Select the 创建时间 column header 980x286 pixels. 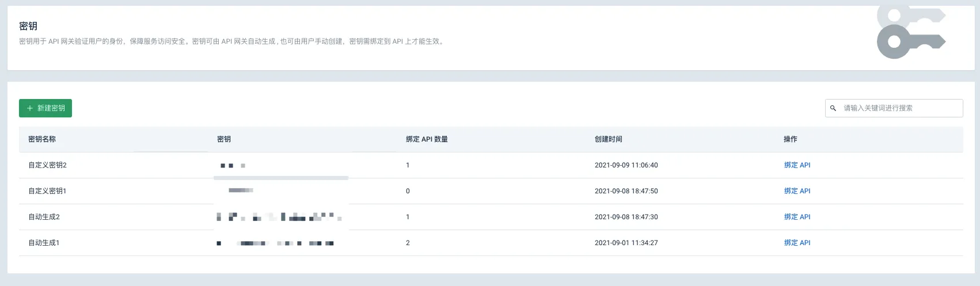click(x=609, y=139)
